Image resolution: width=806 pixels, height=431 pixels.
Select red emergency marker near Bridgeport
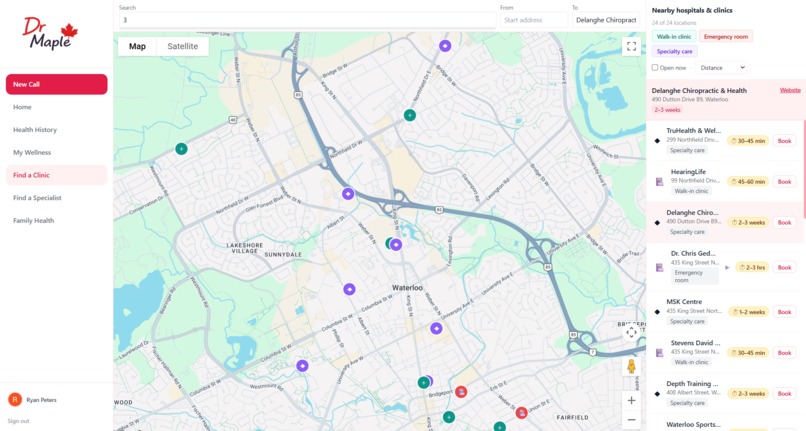(461, 392)
